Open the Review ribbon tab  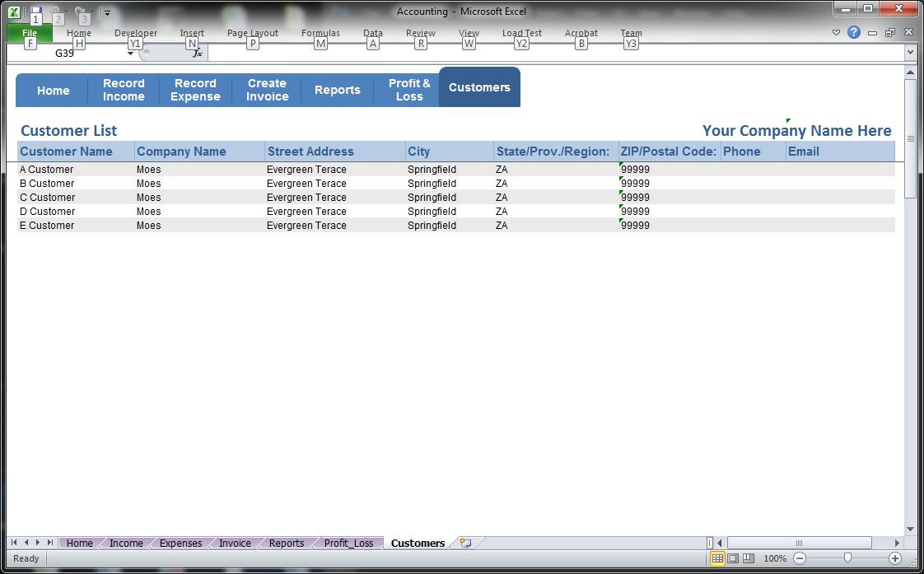(420, 33)
